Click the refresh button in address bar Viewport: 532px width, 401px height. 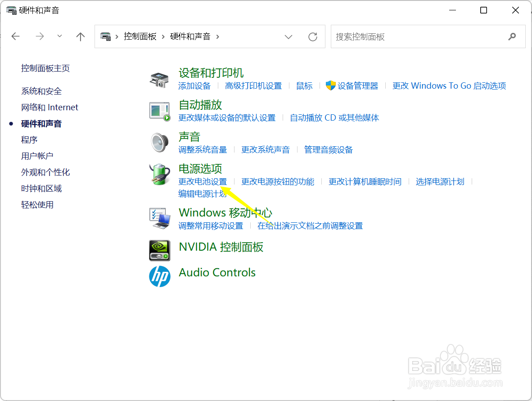click(x=313, y=36)
